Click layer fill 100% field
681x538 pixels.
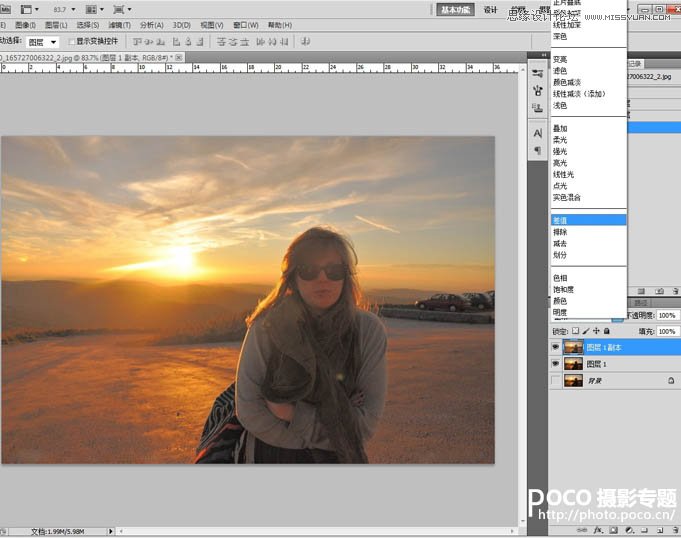pyautogui.click(x=667, y=331)
